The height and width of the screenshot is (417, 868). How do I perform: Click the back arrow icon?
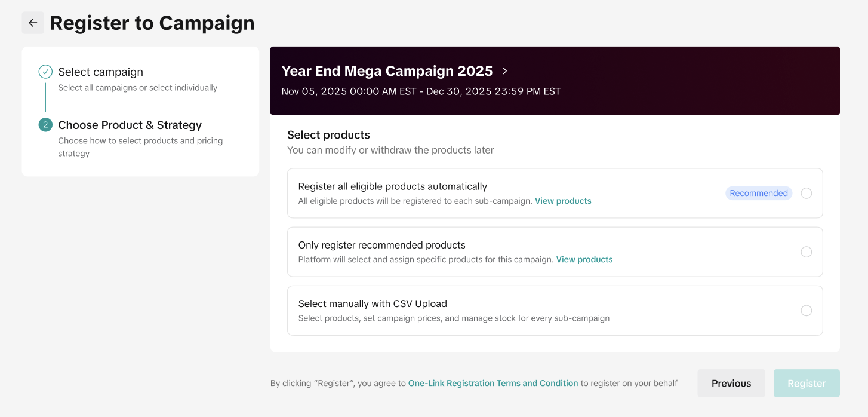click(x=33, y=23)
